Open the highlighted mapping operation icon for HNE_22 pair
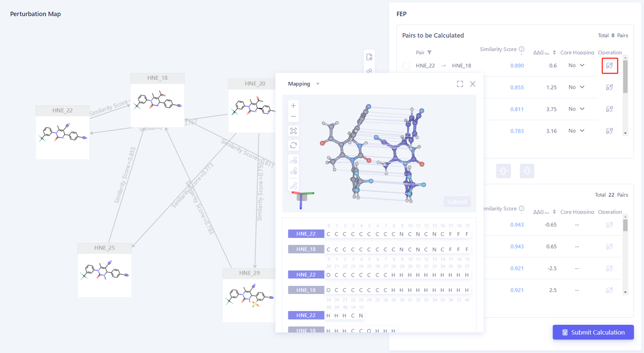Image resolution: width=644 pixels, height=353 pixels. pyautogui.click(x=610, y=65)
